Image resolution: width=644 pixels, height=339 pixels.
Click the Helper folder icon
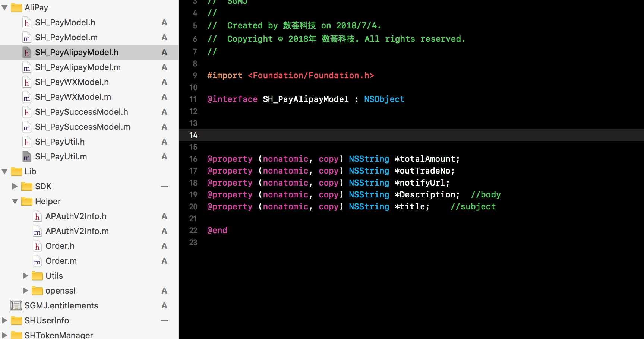[27, 201]
